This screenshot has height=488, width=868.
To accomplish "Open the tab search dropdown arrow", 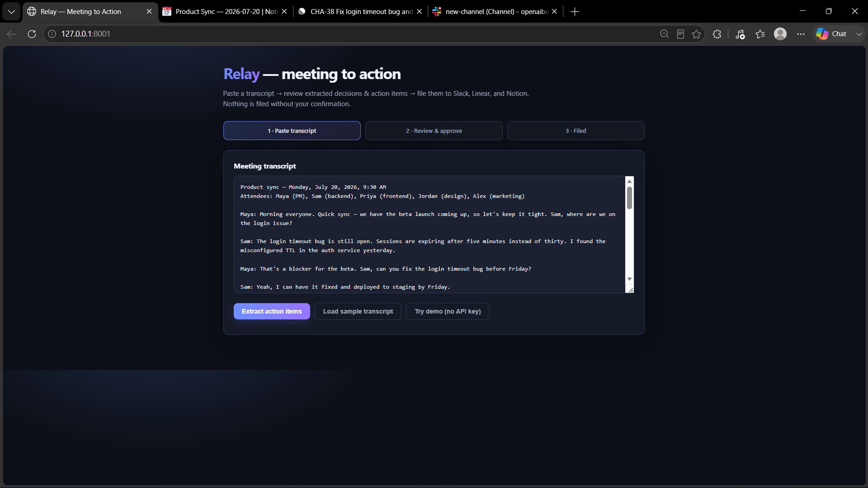I will click(x=11, y=12).
